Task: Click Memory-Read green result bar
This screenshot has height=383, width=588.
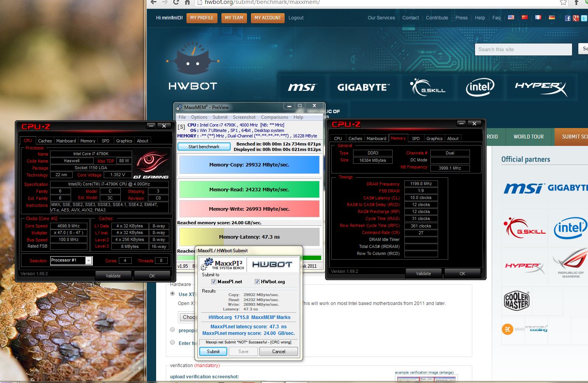Action: point(249,189)
